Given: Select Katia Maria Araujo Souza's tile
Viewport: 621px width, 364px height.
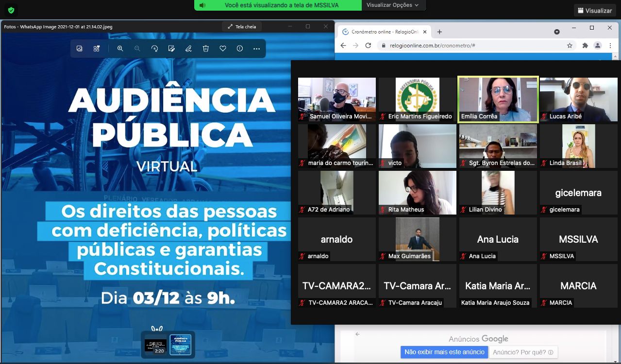Looking at the screenshot, I should (498, 286).
